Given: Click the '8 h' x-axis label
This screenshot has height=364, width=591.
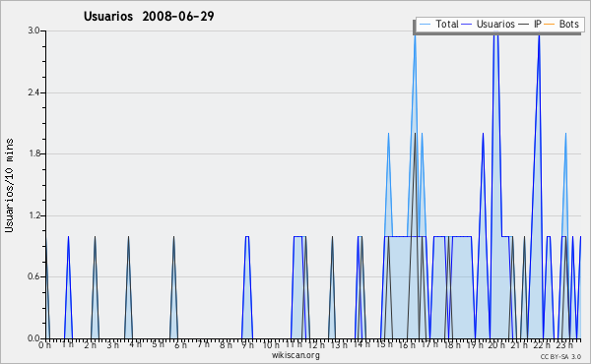Looking at the screenshot, I should click(x=226, y=344).
